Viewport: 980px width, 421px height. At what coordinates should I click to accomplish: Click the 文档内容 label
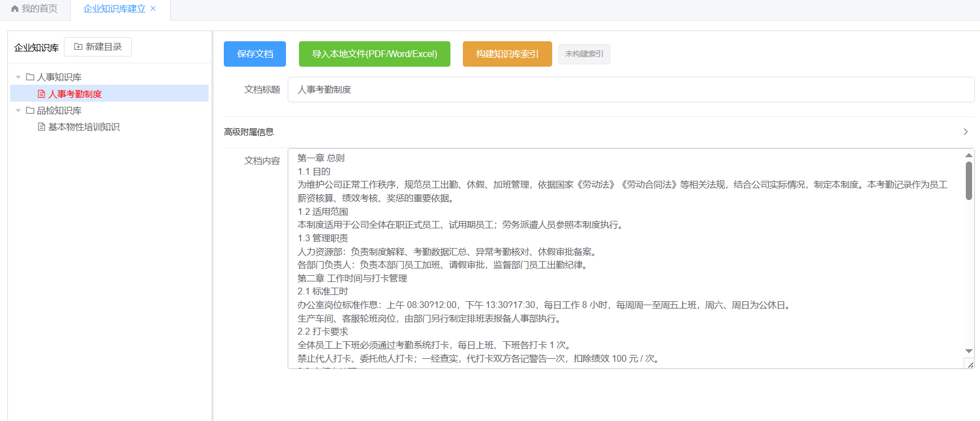(262, 161)
